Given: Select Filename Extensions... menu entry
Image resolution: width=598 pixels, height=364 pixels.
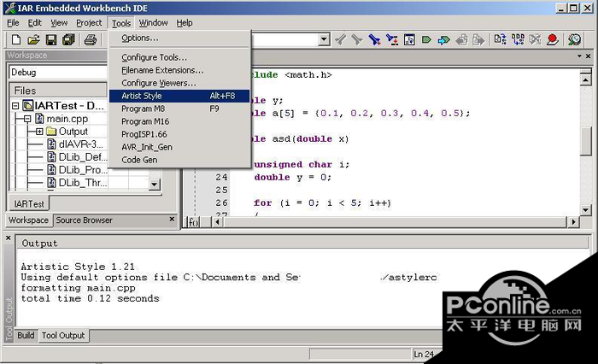Looking at the screenshot, I should [179, 70].
